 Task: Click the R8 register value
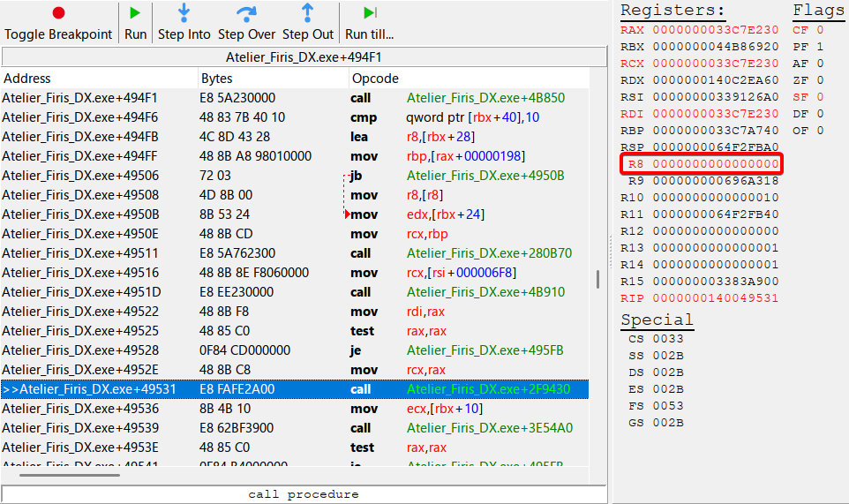(x=716, y=164)
